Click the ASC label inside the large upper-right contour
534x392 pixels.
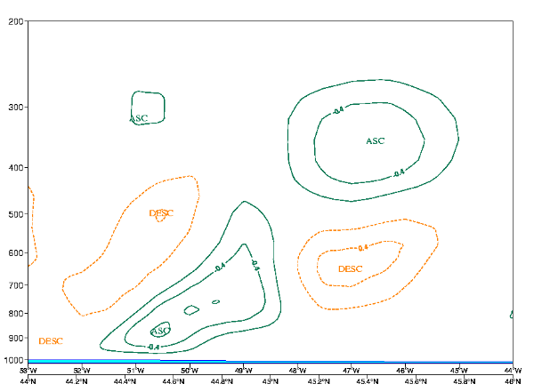tap(375, 141)
